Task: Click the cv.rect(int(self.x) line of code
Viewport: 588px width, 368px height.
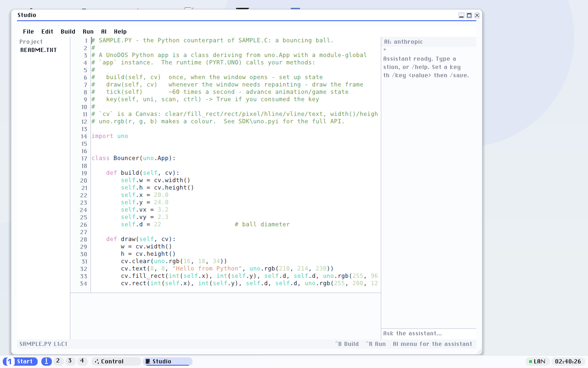Action: 249,283
